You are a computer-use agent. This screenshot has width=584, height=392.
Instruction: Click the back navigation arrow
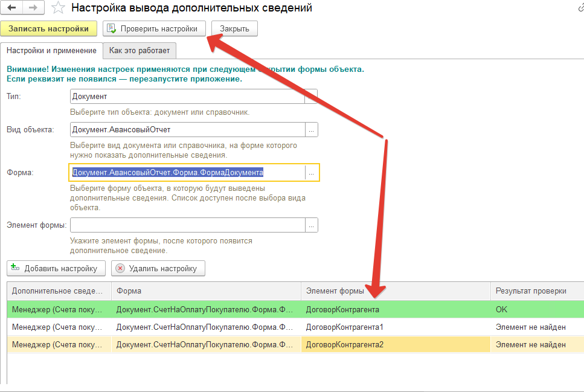coord(11,7)
